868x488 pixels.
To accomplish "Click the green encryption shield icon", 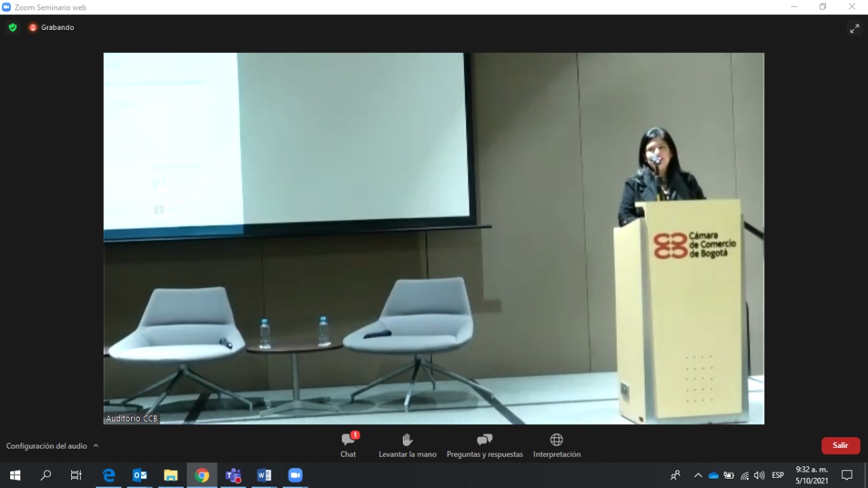I will [x=13, y=28].
